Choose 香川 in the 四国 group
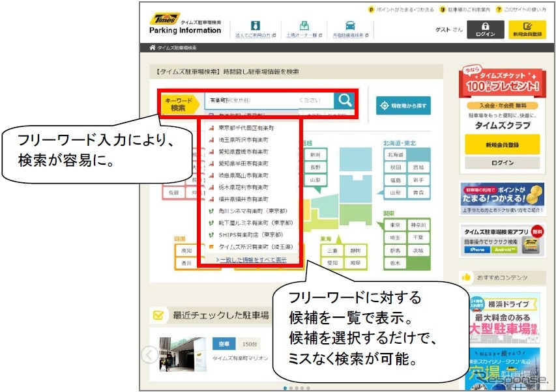 (186, 264)
